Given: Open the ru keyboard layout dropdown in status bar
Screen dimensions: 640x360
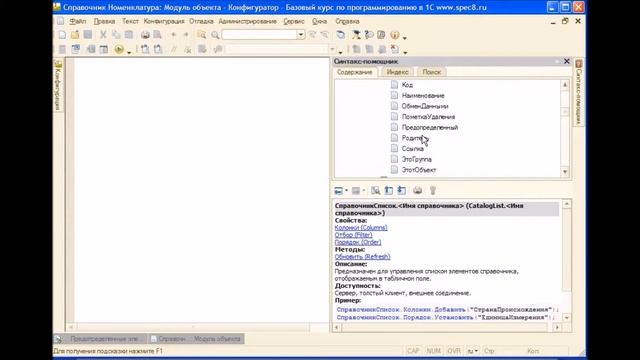Looking at the screenshot, I should point(473,351).
